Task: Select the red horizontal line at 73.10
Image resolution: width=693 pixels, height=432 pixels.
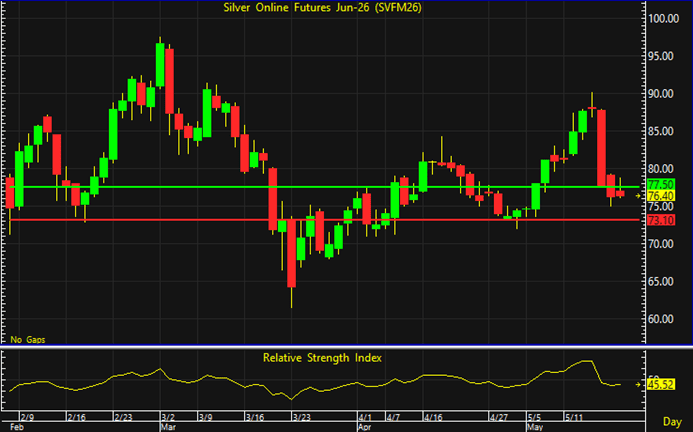Action: tap(325, 220)
